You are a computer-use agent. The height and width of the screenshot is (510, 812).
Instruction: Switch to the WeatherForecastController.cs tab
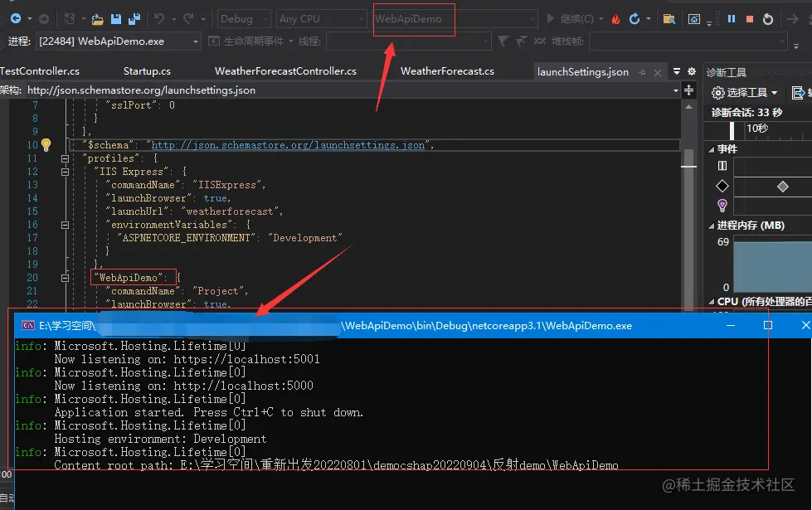point(285,71)
